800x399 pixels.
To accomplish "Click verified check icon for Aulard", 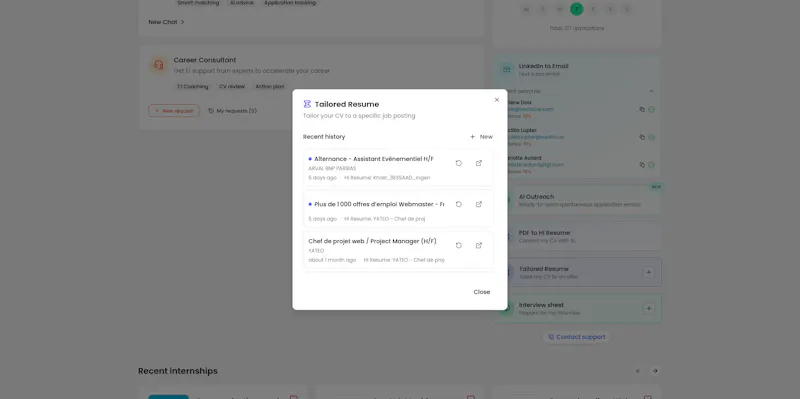I will pyautogui.click(x=652, y=165).
